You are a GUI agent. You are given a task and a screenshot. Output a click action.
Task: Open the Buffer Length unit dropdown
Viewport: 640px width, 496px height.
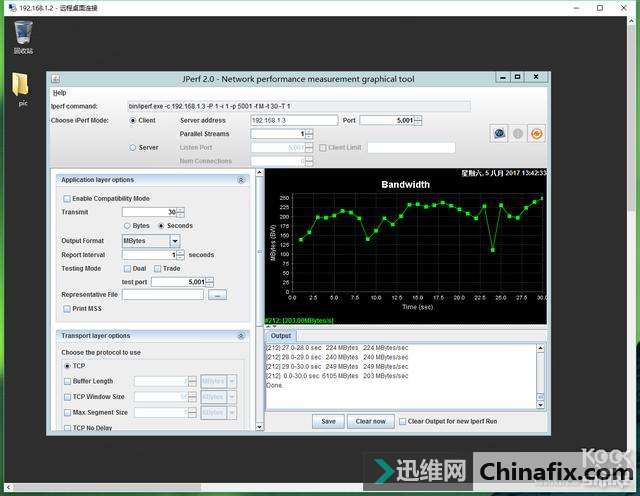pyautogui.click(x=232, y=381)
